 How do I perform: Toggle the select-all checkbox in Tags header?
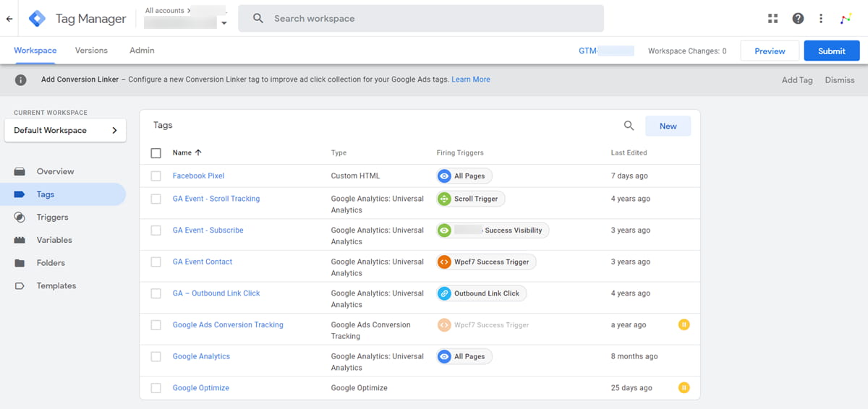tap(156, 153)
